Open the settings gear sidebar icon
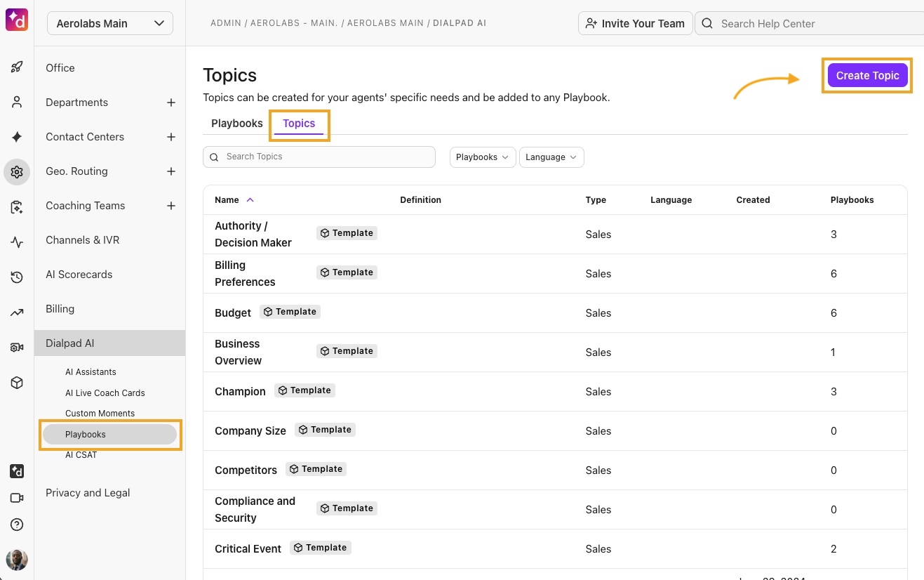 coord(17,171)
